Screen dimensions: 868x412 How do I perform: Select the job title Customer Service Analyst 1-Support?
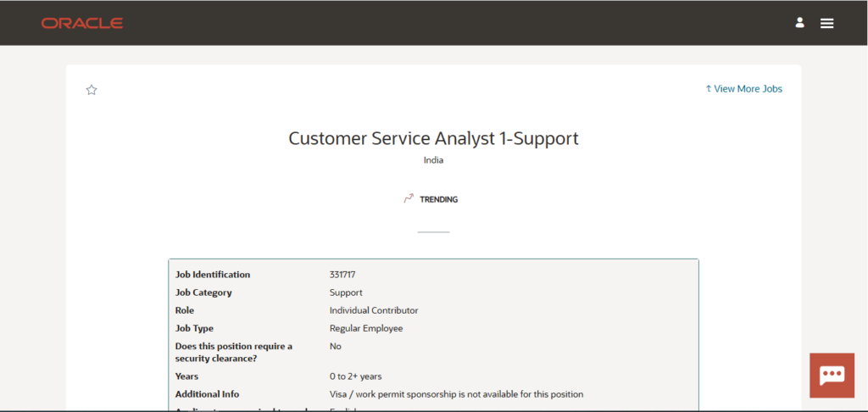433,138
